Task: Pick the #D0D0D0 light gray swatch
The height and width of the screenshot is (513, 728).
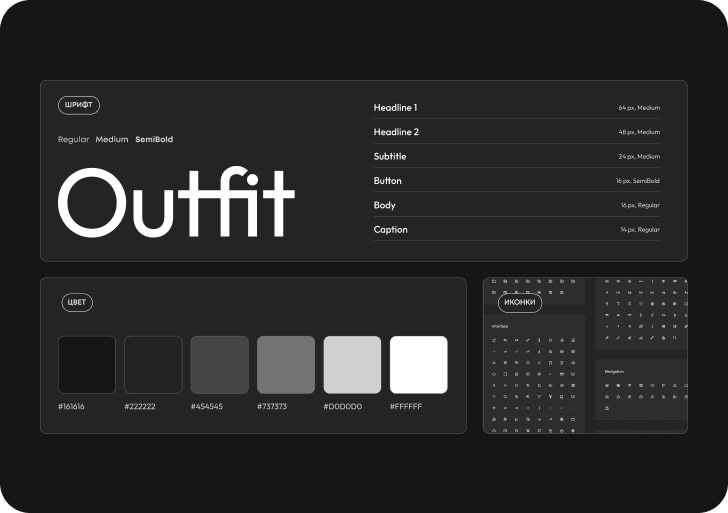Action: coord(352,365)
